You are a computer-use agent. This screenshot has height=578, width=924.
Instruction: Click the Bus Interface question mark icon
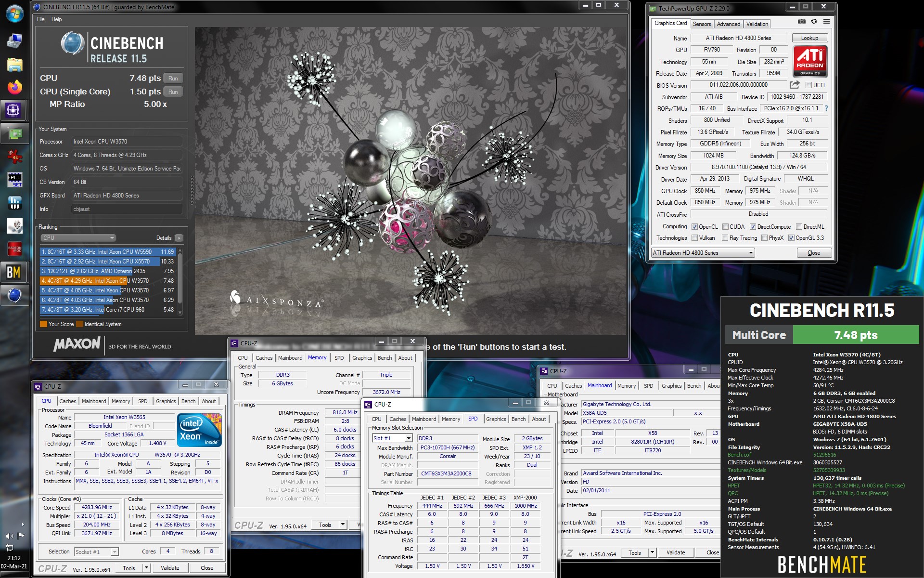[826, 108]
